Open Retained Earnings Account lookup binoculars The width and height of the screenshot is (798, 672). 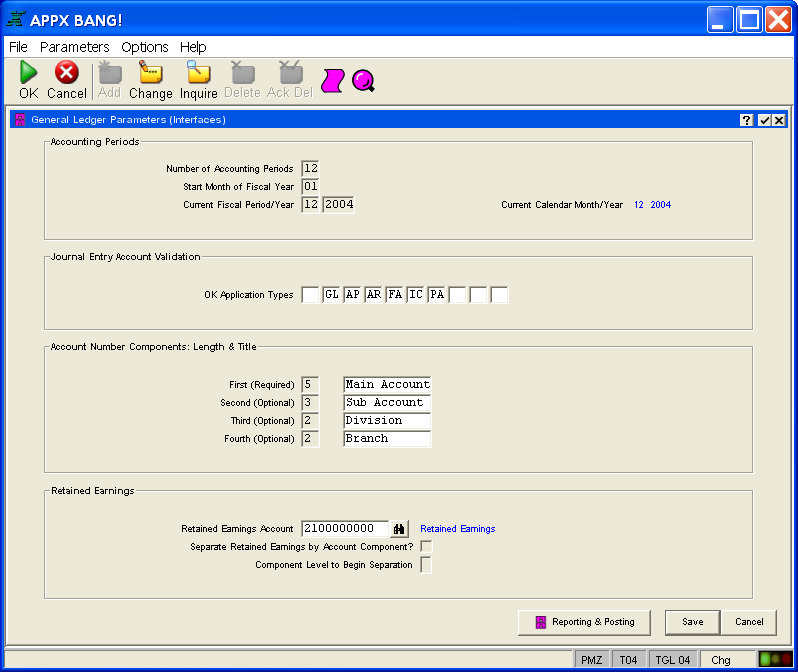tap(400, 528)
